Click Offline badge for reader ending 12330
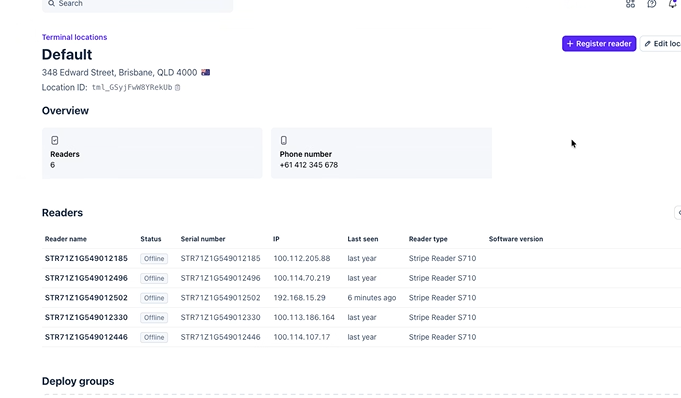This screenshot has width=681, height=398. pos(154,318)
